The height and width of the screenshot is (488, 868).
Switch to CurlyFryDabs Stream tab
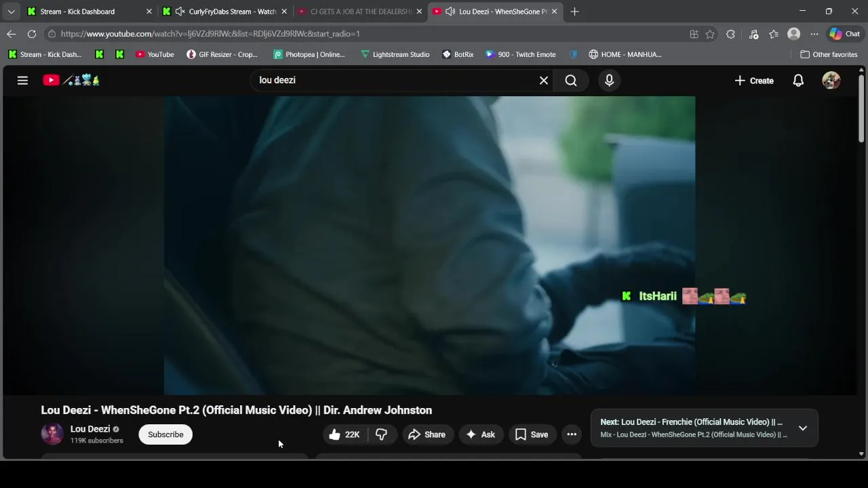(226, 12)
